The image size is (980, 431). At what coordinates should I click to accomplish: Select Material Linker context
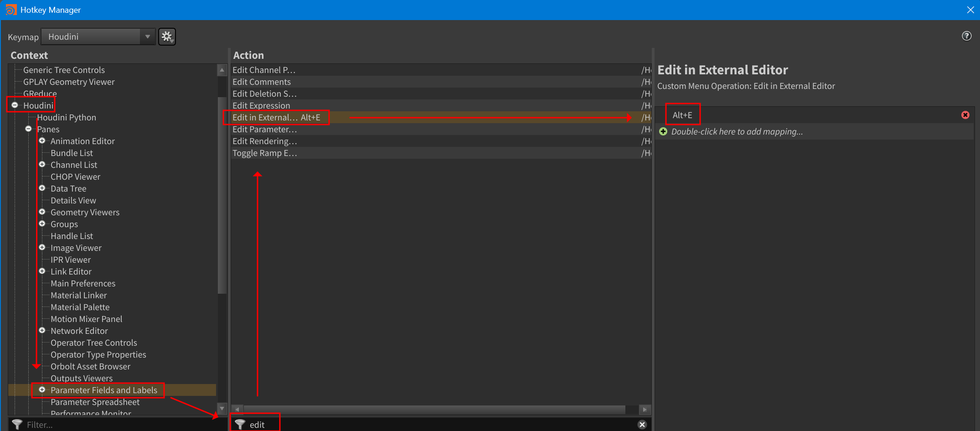point(78,295)
